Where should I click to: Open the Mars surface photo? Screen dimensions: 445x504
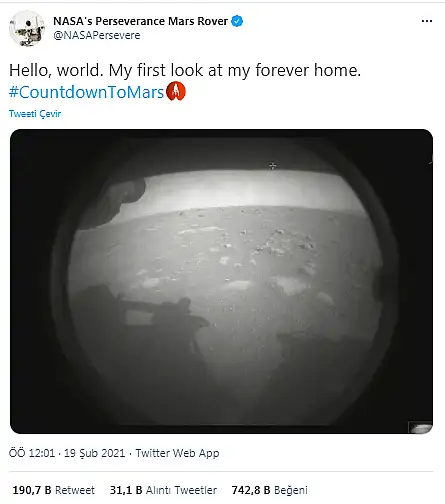pos(221,281)
